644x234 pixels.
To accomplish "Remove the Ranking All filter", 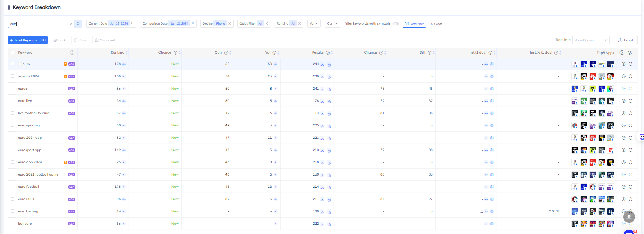I will (299, 23).
